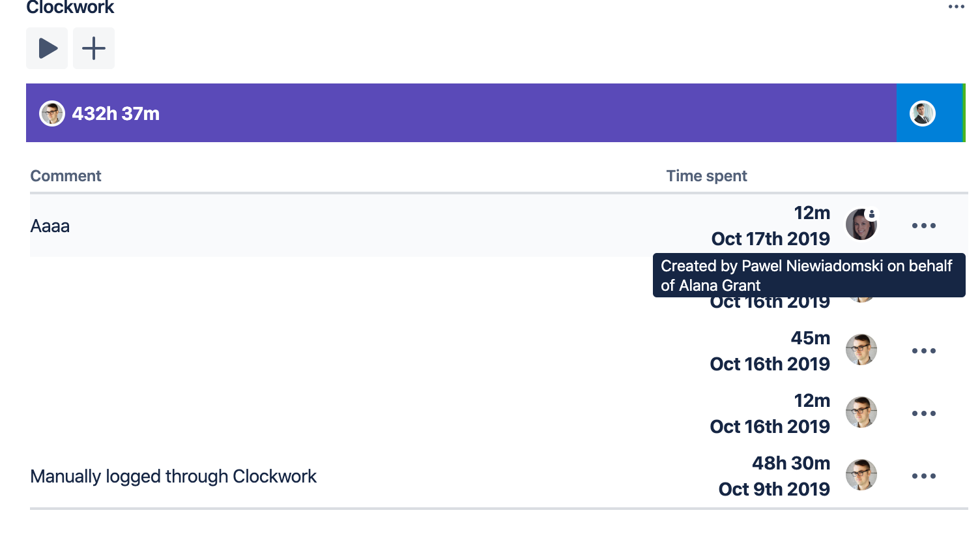
Task: Select the Manually logged through Clockwork comment
Action: pos(173,477)
